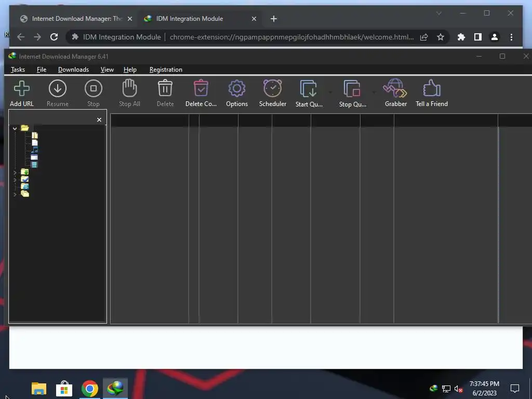
Task: Expand the green-arrow unfinished folder node
Action: click(x=15, y=172)
